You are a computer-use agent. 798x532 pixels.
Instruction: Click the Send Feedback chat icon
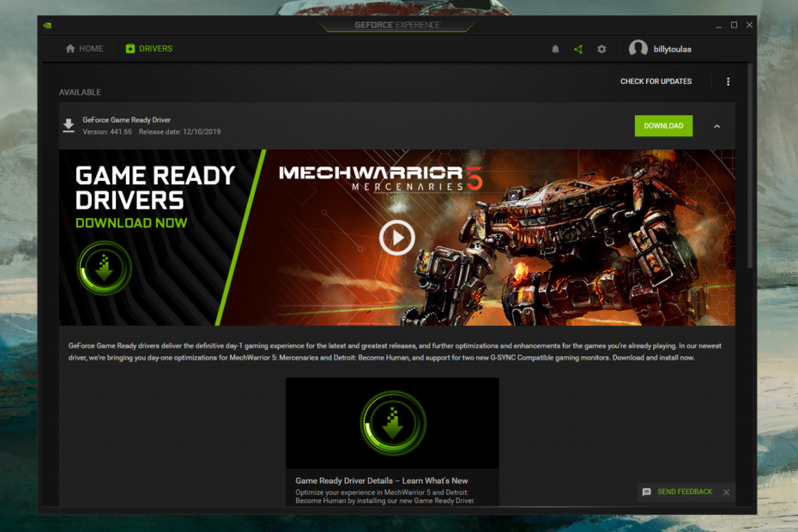coord(646,493)
